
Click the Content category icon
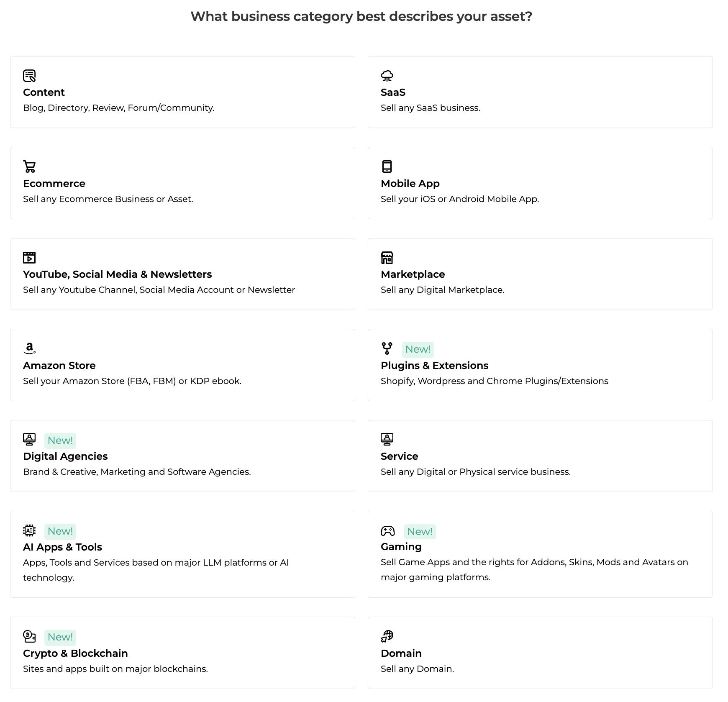(29, 76)
